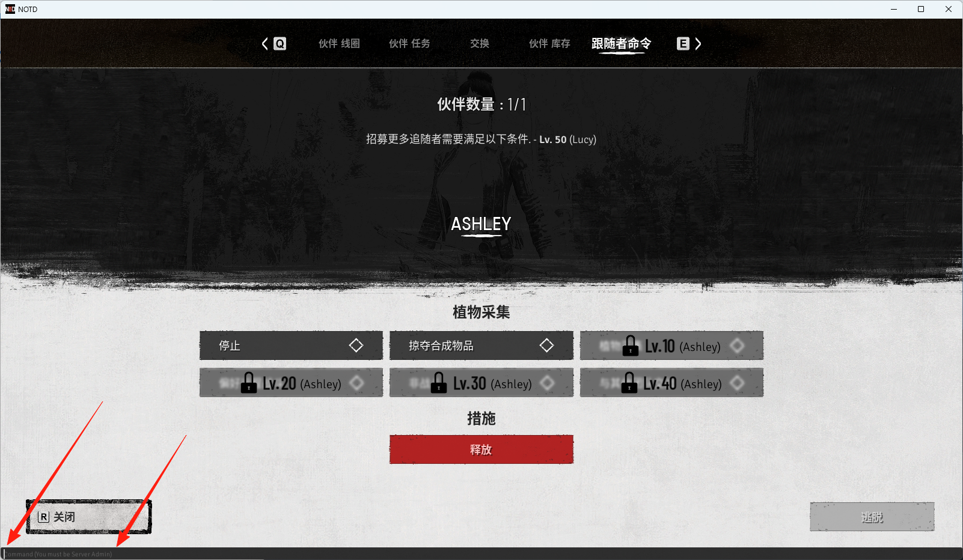Click the E next-tab key icon
This screenshot has width=963, height=560.
click(683, 44)
